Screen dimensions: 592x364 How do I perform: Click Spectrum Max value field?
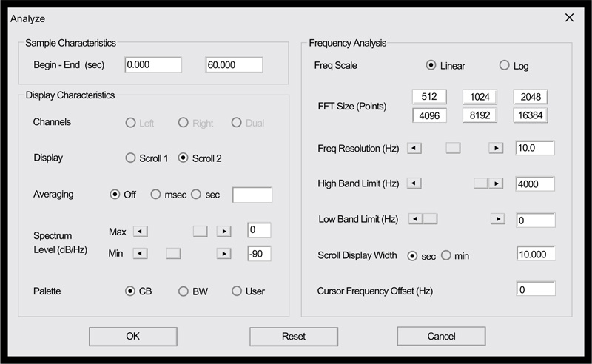(259, 230)
